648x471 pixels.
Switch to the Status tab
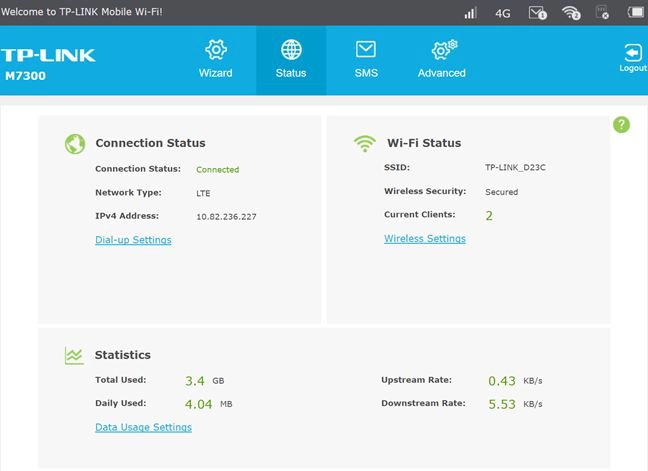(x=291, y=59)
